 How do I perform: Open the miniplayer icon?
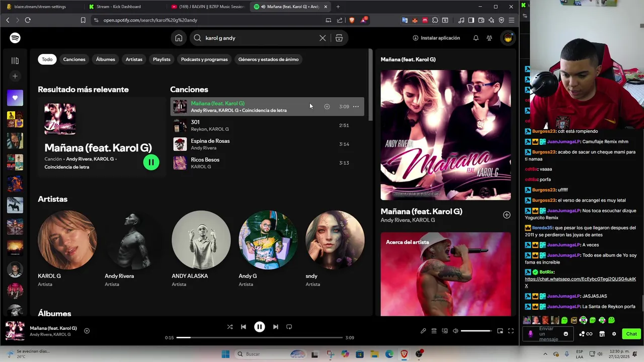pyautogui.click(x=500, y=331)
